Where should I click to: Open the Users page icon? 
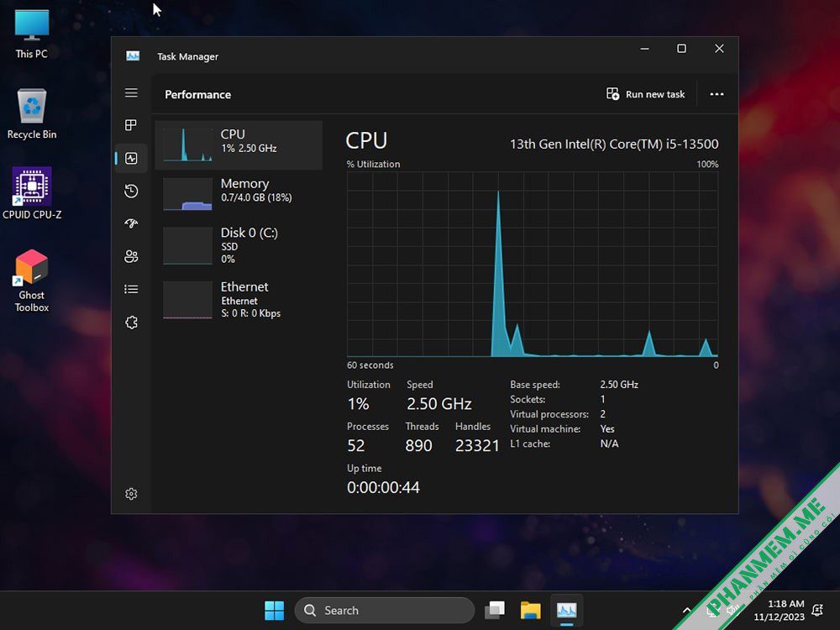pos(131,256)
